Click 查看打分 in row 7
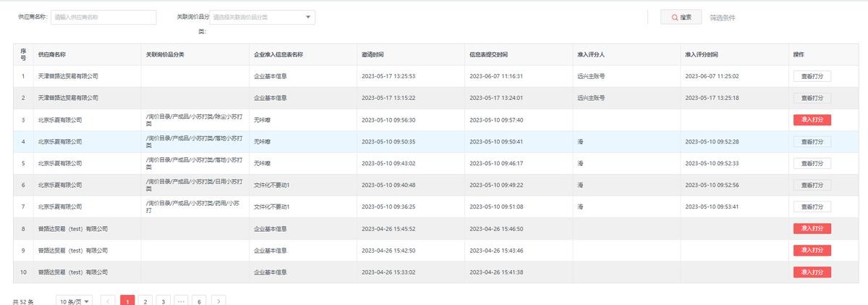 (x=812, y=206)
